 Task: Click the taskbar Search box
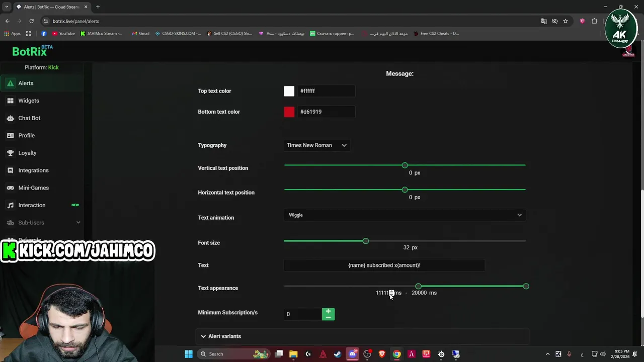233,354
